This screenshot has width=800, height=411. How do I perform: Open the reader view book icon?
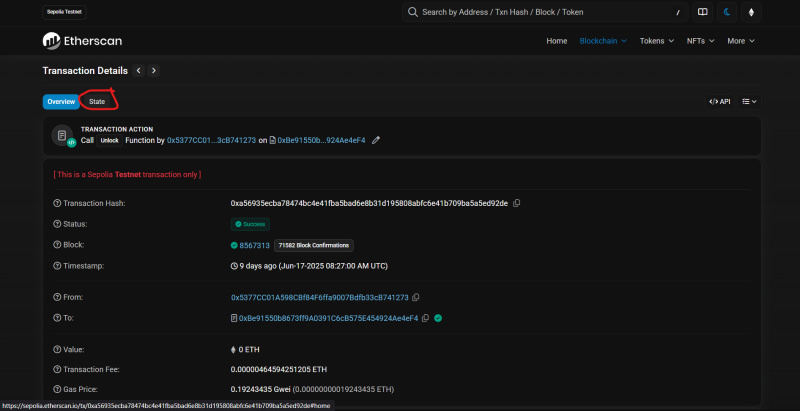[x=703, y=12]
